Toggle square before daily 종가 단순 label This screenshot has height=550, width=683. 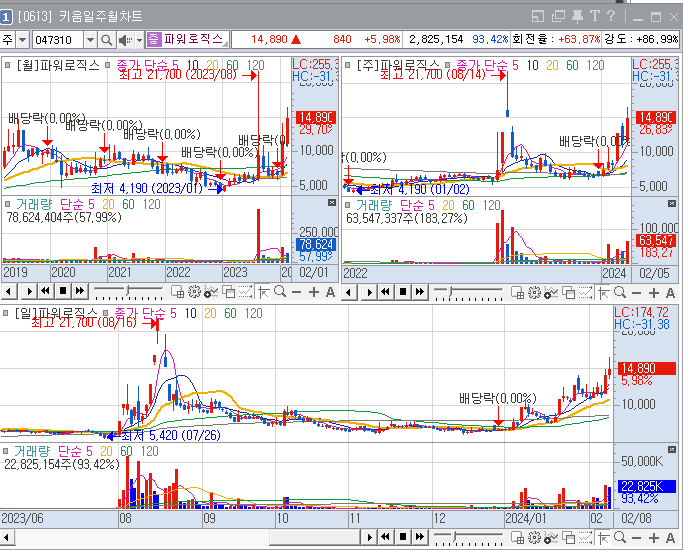pyautogui.click(x=105, y=313)
